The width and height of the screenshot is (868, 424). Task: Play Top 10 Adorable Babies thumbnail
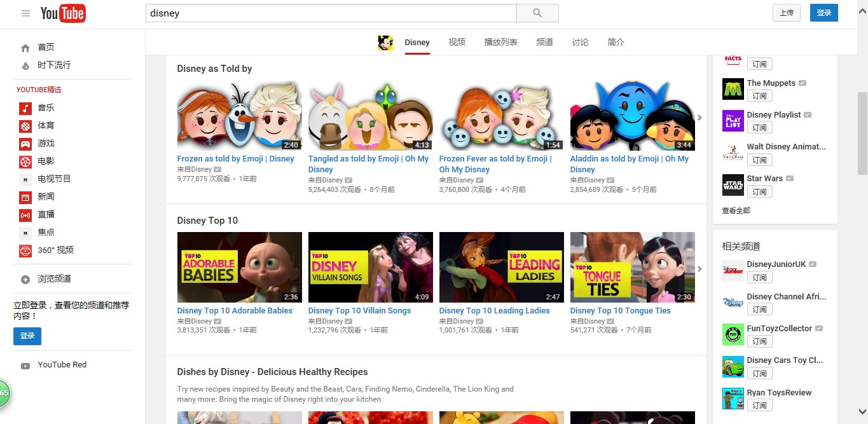(239, 267)
